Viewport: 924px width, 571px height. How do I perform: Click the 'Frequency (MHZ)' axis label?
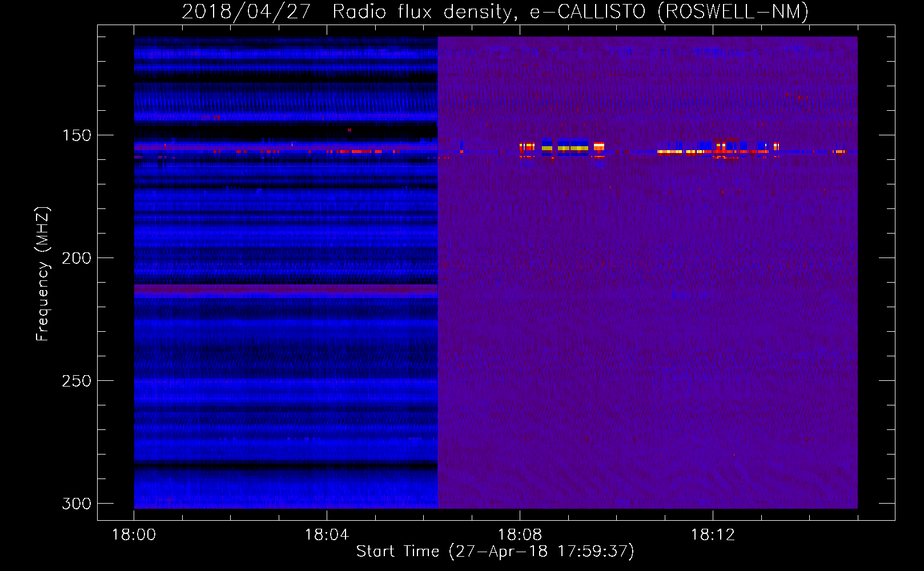tap(43, 274)
